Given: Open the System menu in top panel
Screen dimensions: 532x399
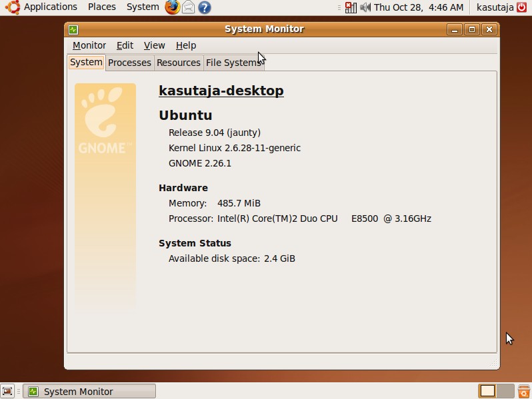Looking at the screenshot, I should click(143, 7).
